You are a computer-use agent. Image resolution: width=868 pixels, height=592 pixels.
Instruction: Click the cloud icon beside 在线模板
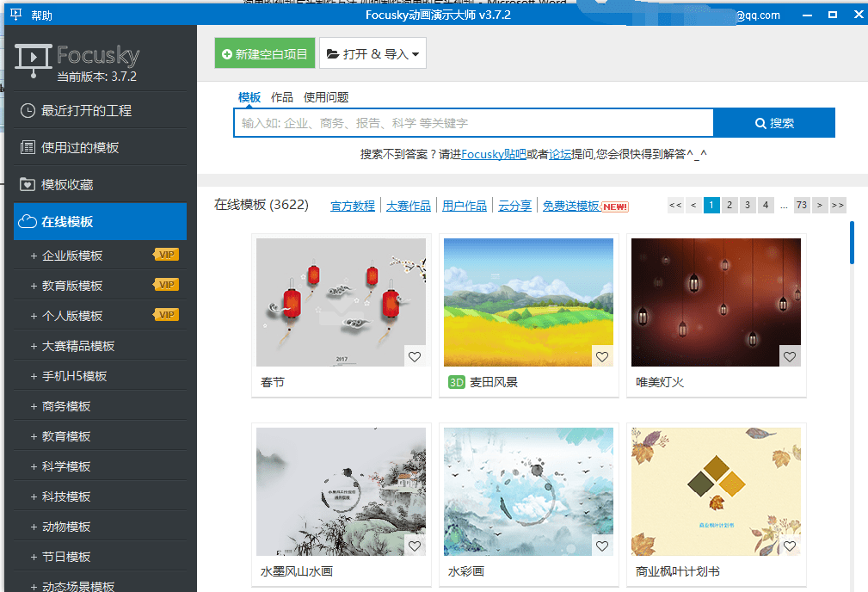coord(27,222)
